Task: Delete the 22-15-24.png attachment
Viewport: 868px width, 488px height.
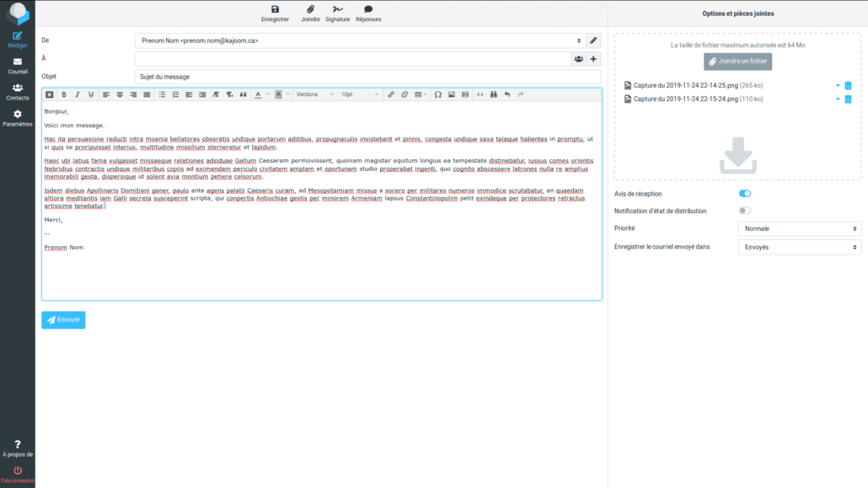Action: (x=848, y=99)
